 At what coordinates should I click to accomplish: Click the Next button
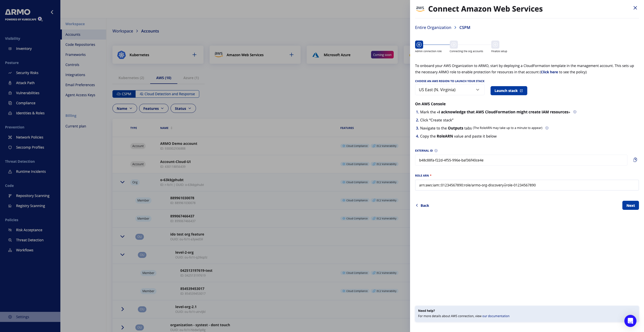click(x=630, y=206)
